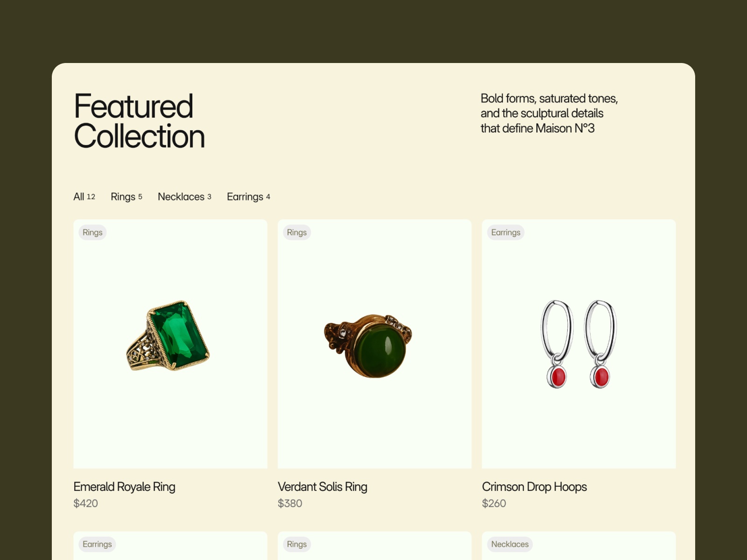Click the Emerald Royale Ring image
The image size is (747, 560).
click(170, 336)
